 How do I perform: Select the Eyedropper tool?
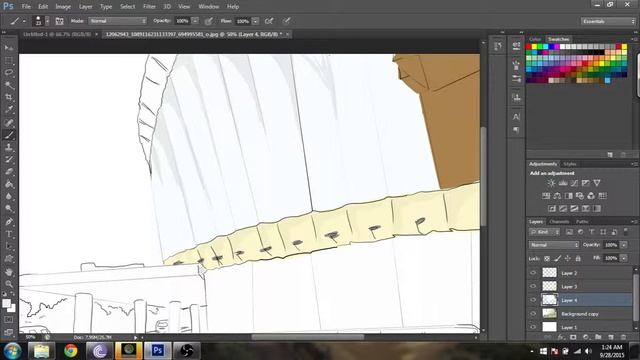click(9, 110)
